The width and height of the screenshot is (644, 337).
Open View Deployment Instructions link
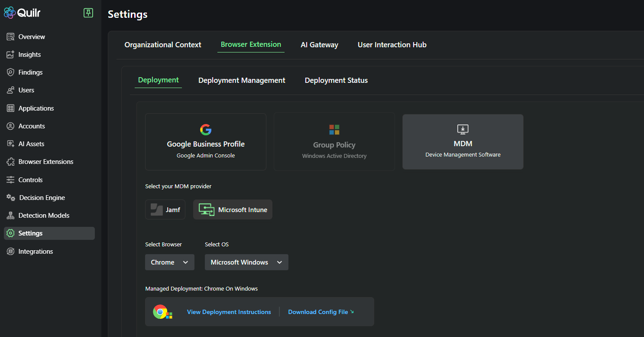[229, 312]
